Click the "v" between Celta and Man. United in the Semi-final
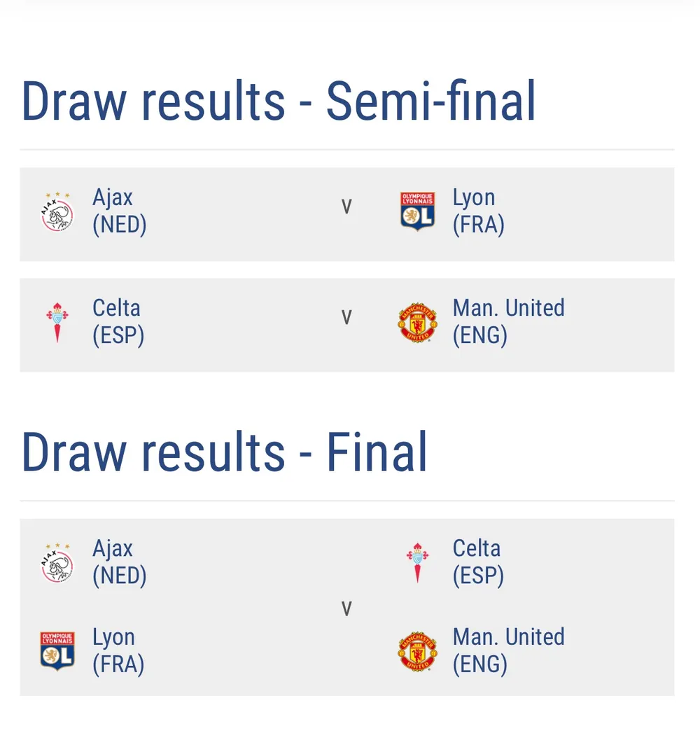The width and height of the screenshot is (700, 738). [x=346, y=318]
